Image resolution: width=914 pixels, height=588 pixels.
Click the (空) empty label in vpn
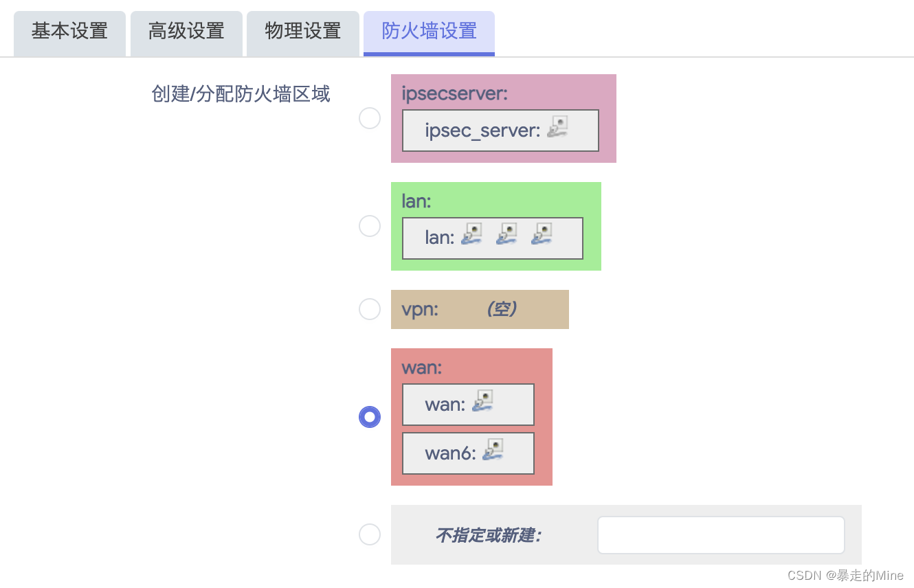click(x=502, y=309)
